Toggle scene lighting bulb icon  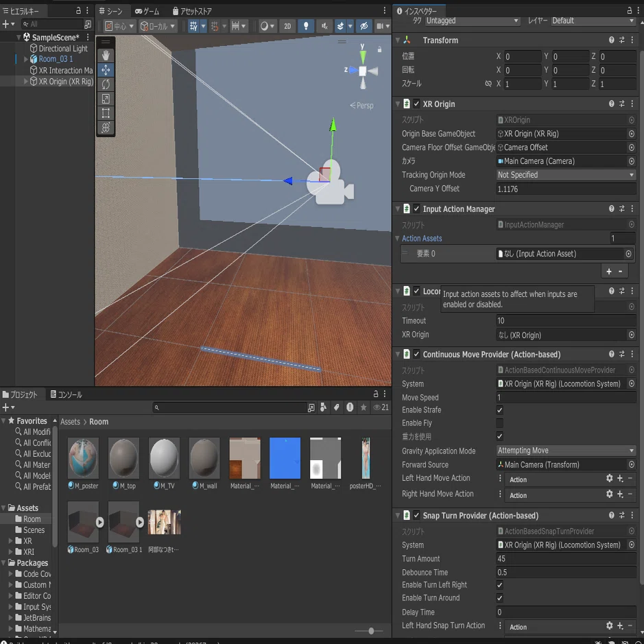point(306,26)
